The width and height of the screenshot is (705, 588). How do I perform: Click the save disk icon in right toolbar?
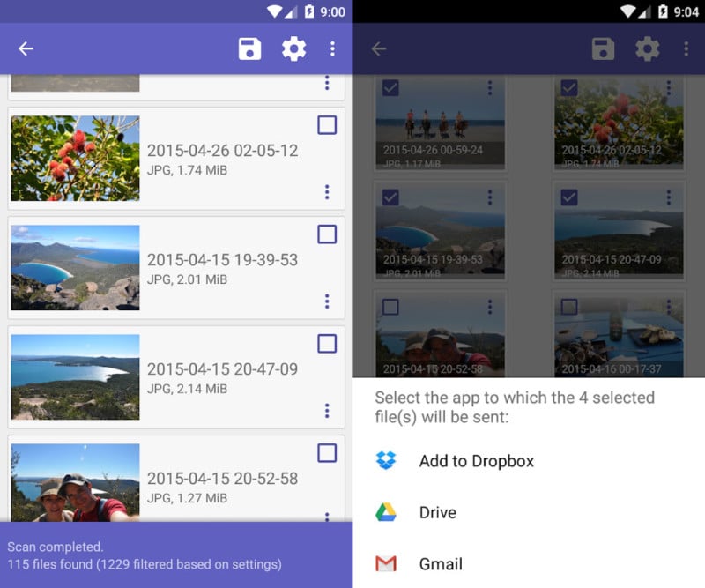[x=603, y=49]
